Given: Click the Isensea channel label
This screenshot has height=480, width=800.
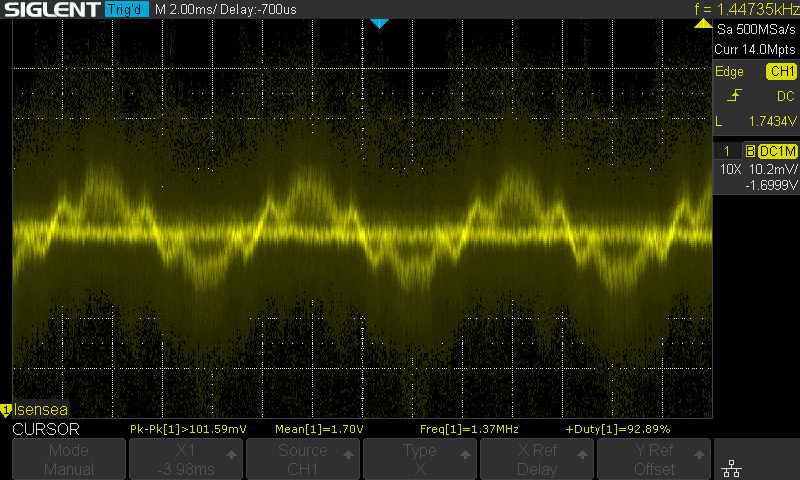Looking at the screenshot, I should tap(40, 410).
